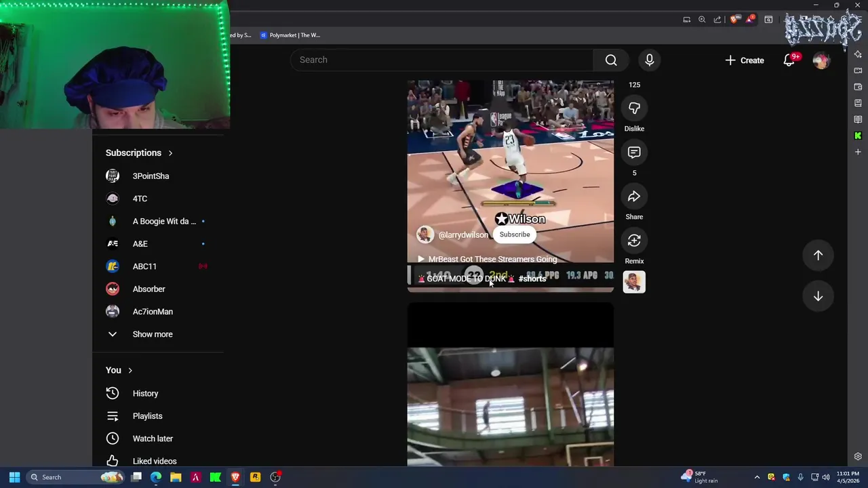The image size is (868, 488).
Task: Expand Subscriptions section chevron
Action: pyautogui.click(x=170, y=153)
